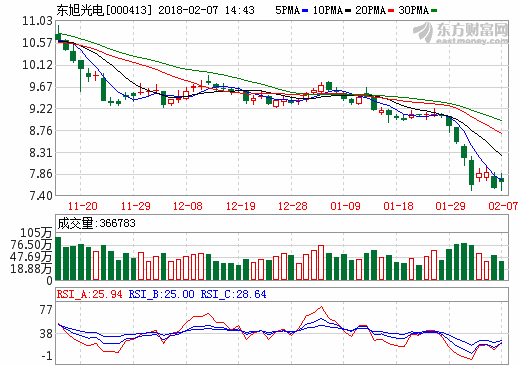
Task: Click the 9.22 price axis label
Action: (x=41, y=108)
